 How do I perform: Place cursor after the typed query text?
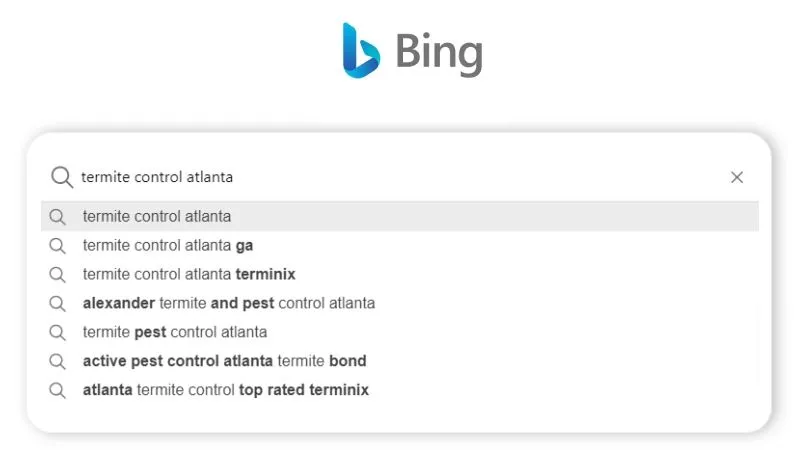point(234,177)
